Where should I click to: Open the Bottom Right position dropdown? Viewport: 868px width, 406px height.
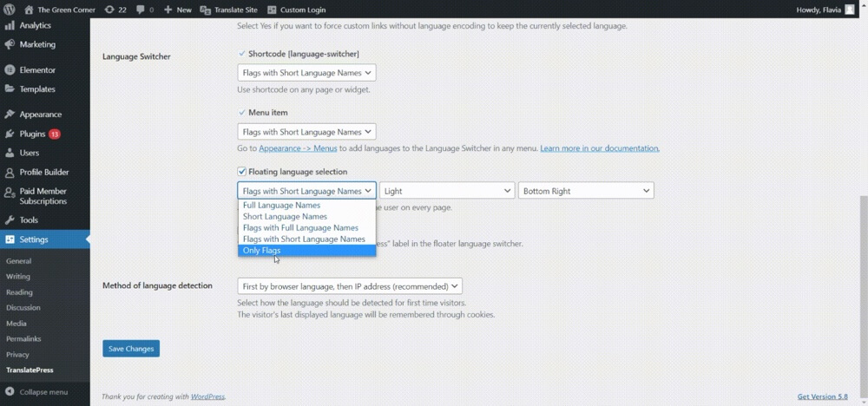[x=585, y=191]
